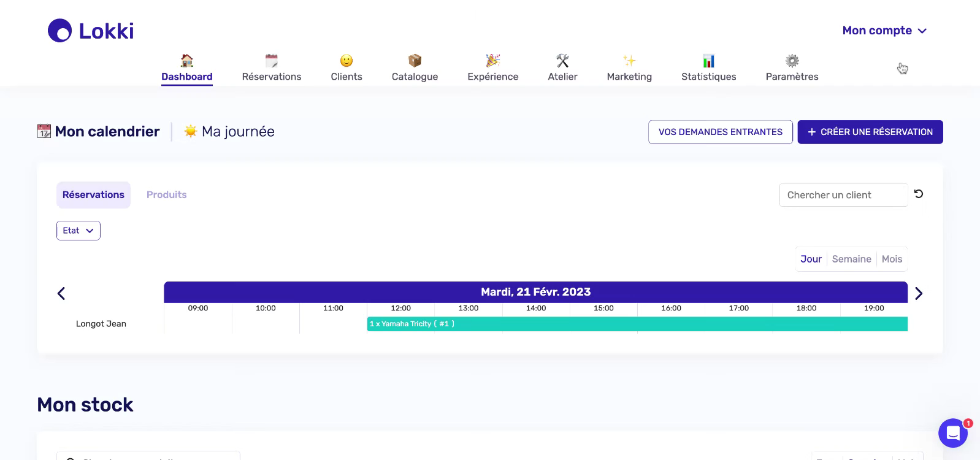Click the Paramètres gear icon
Image resolution: width=980 pixels, height=460 pixels.
click(792, 61)
